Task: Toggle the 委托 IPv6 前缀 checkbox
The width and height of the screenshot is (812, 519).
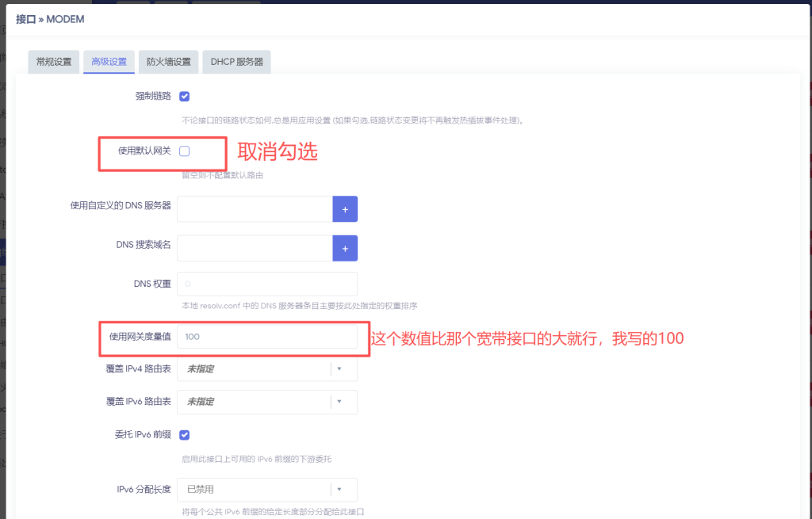Action: click(185, 435)
